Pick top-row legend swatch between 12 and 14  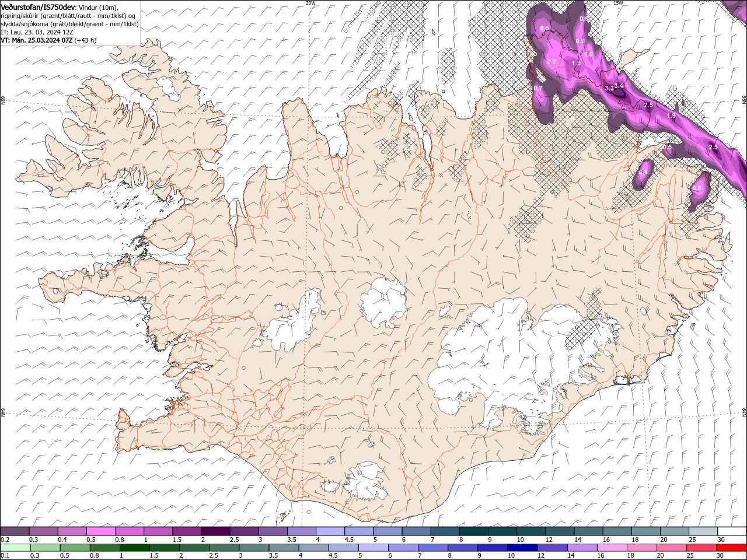[560, 531]
